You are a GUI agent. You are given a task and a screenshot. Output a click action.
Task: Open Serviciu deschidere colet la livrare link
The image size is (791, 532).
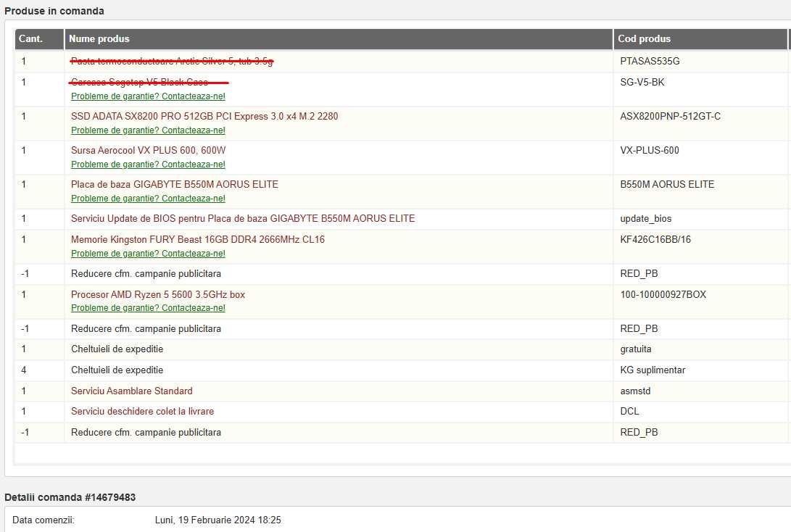(x=142, y=412)
